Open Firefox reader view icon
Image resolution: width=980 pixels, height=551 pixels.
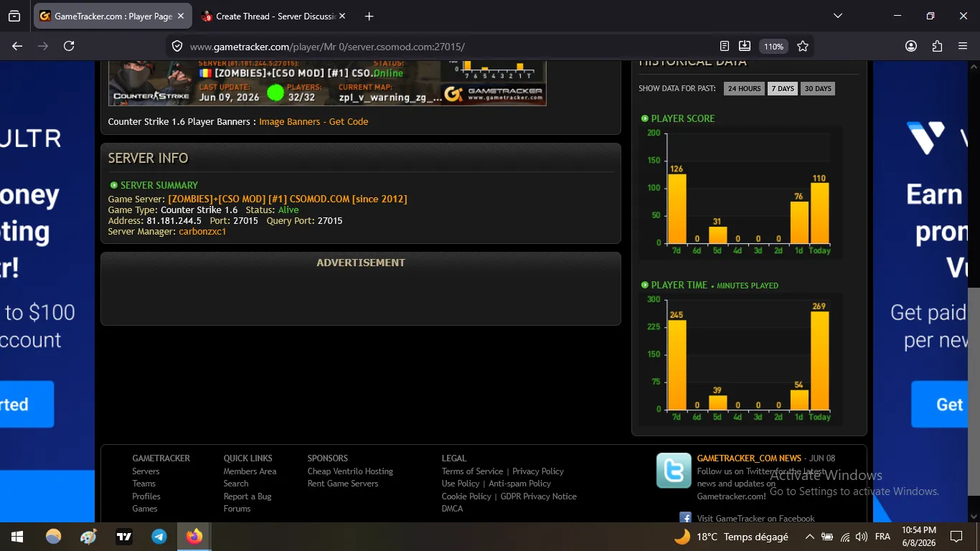[x=725, y=46]
